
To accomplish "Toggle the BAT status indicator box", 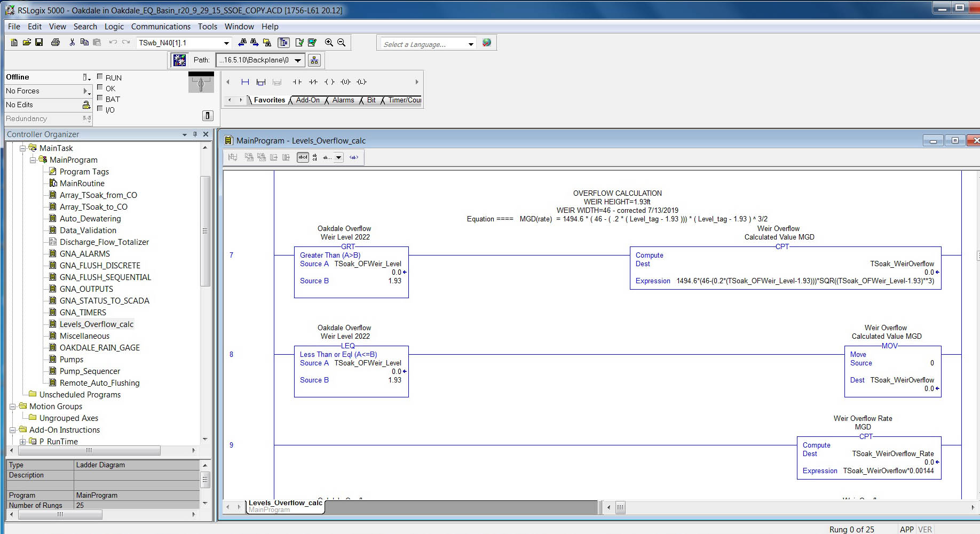I will 100,98.
